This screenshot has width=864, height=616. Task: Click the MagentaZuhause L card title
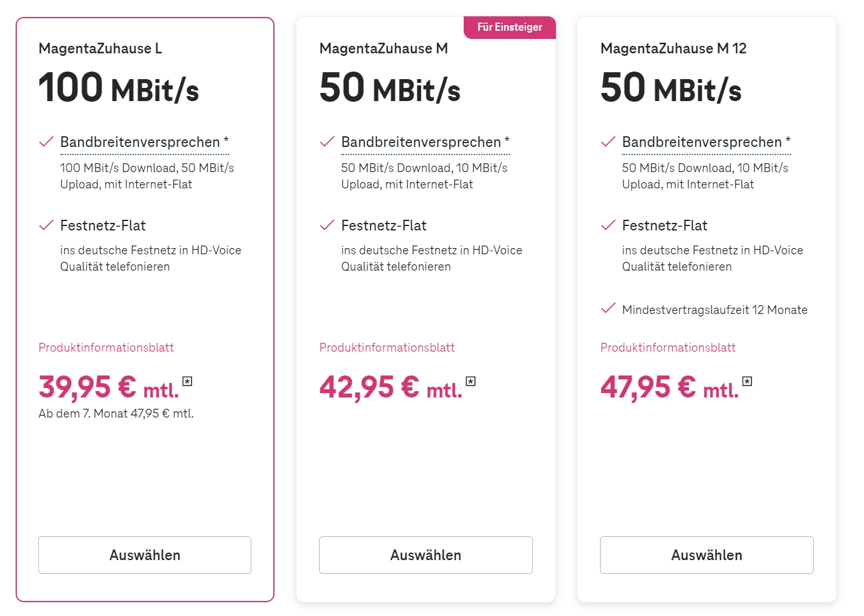click(x=101, y=48)
